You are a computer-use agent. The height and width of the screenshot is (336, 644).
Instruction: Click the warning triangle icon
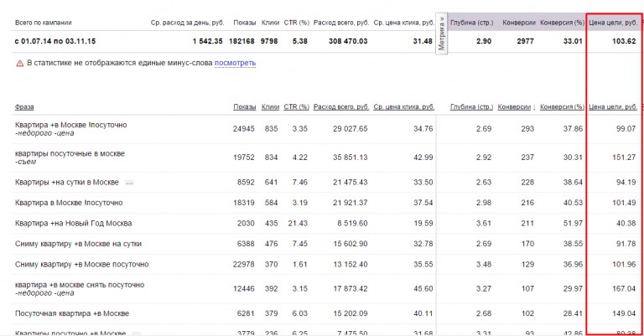coord(19,64)
